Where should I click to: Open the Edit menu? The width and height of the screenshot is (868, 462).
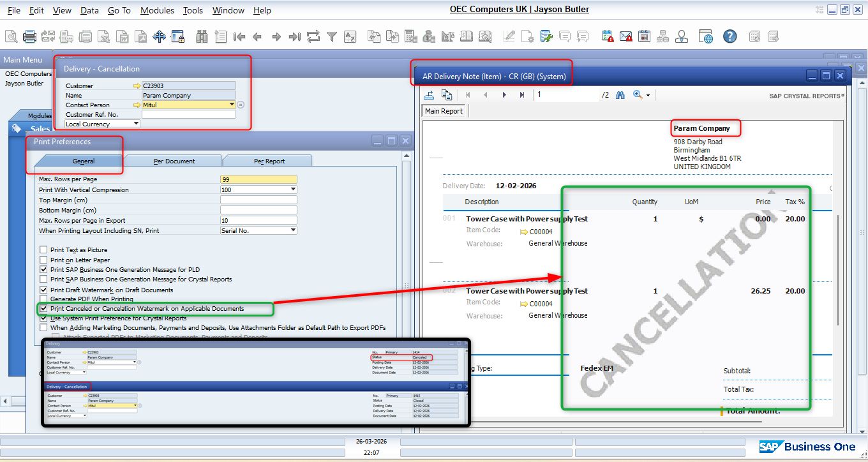(36, 10)
